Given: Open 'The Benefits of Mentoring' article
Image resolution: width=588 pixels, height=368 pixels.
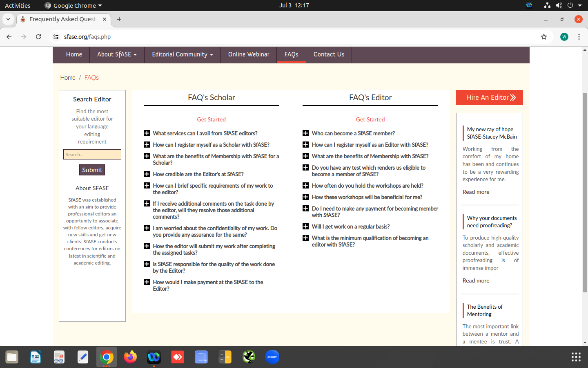Looking at the screenshot, I should click(x=485, y=310).
